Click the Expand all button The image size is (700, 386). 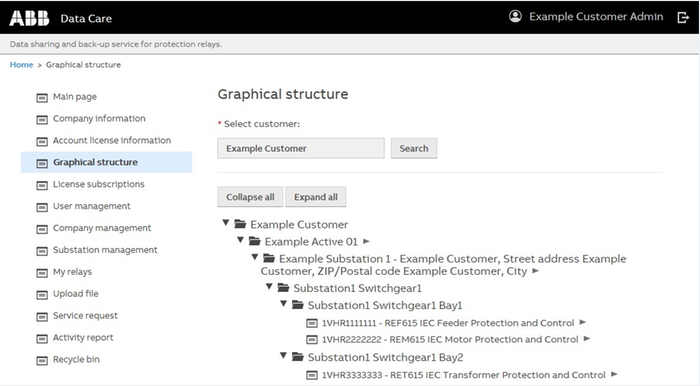point(316,197)
